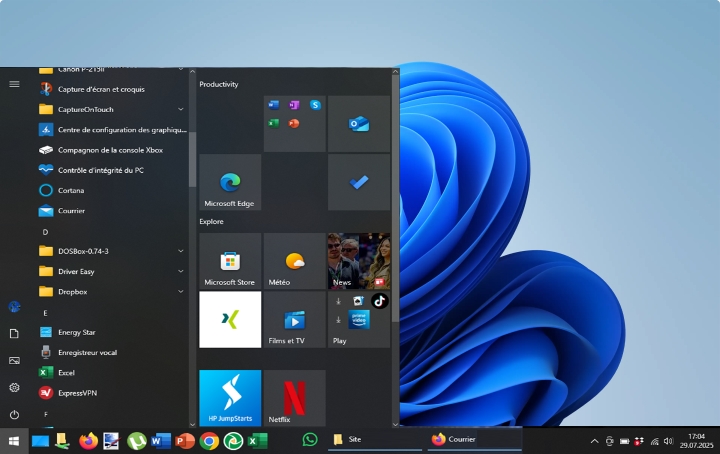The height and width of the screenshot is (454, 720).
Task: Open Documents from the Start rail
Action: (x=14, y=333)
